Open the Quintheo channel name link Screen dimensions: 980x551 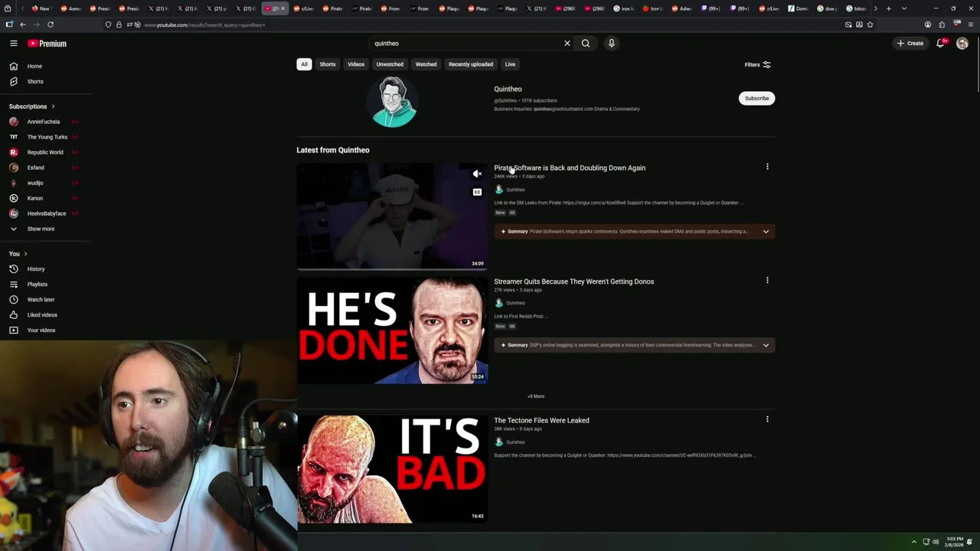click(508, 89)
